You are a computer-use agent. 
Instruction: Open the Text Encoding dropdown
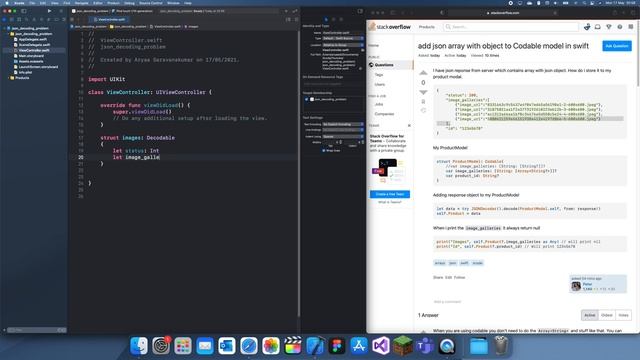343,124
